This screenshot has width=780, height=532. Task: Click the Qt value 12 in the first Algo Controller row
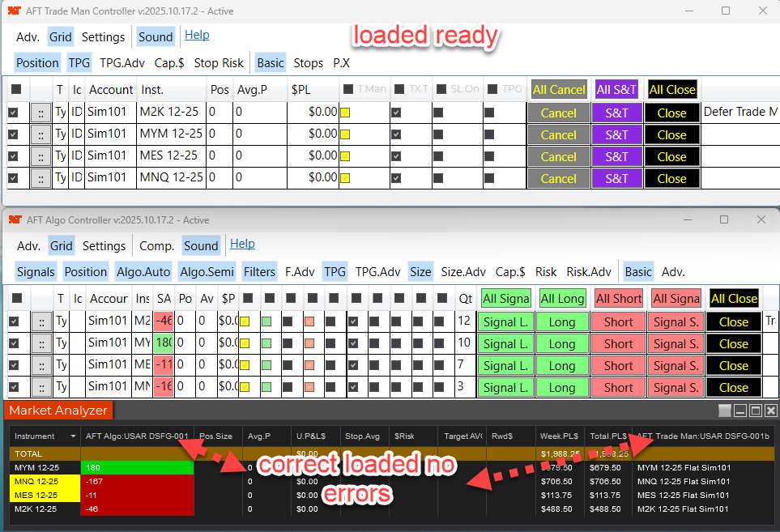[x=464, y=321]
